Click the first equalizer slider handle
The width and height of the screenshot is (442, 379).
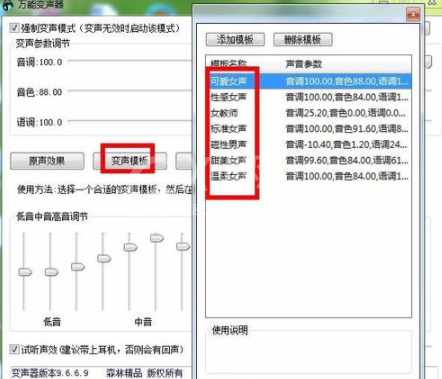pyautogui.click(x=25, y=272)
